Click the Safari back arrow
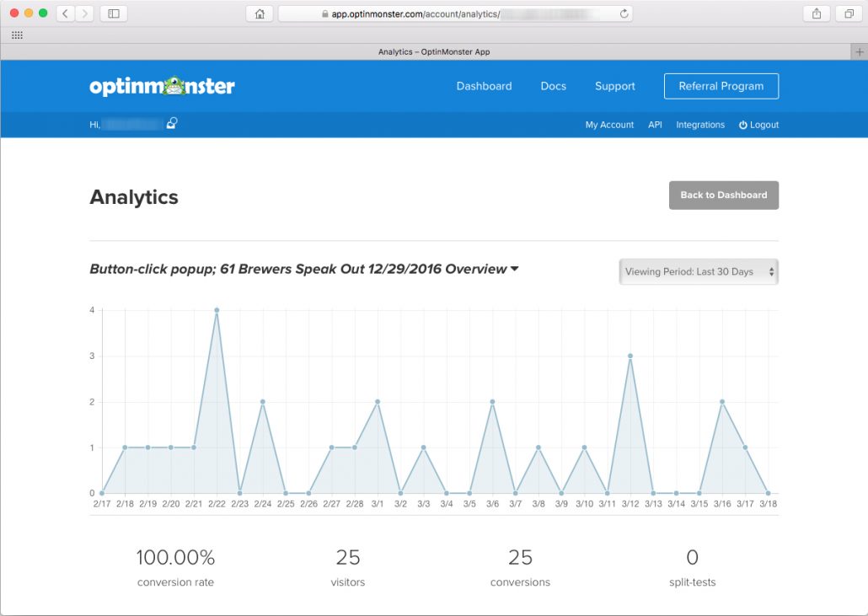Screen dimensions: 868x616 pyautogui.click(x=66, y=13)
